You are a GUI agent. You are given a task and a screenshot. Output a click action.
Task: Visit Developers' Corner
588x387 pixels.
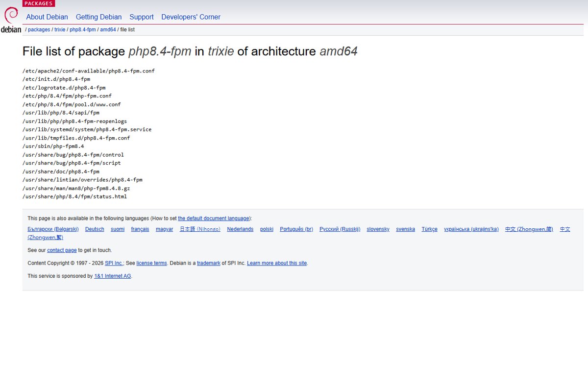(x=191, y=17)
